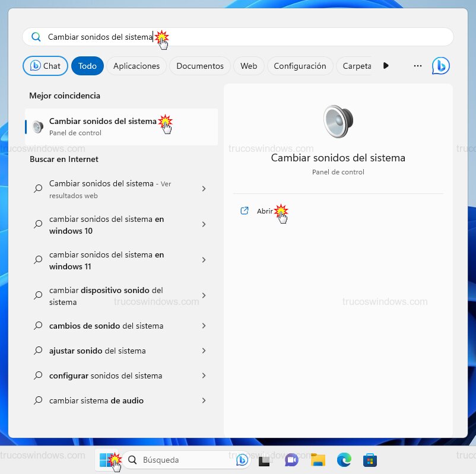The width and height of the screenshot is (476, 474).
Task: Open File Explorer from the taskbar
Action: click(x=317, y=460)
